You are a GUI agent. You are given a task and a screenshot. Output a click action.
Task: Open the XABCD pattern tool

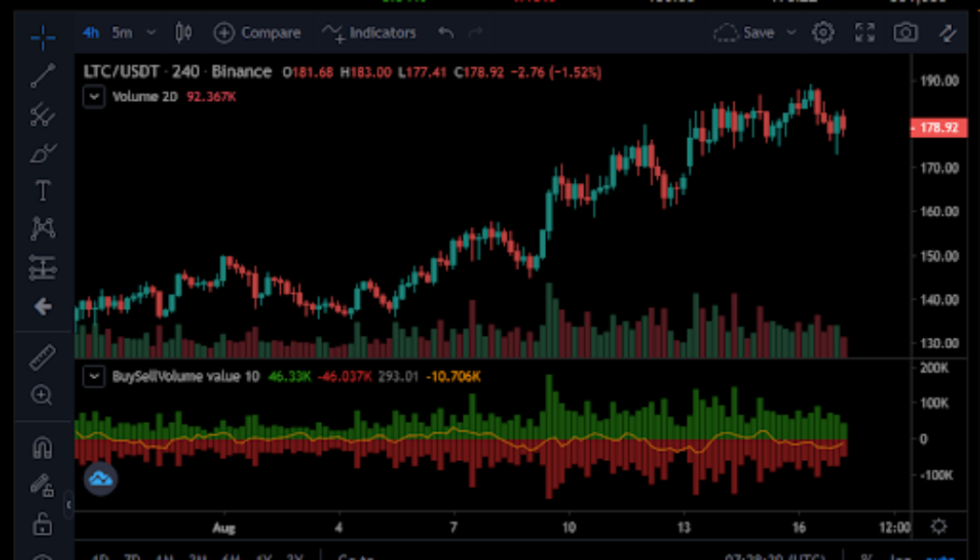click(x=41, y=228)
